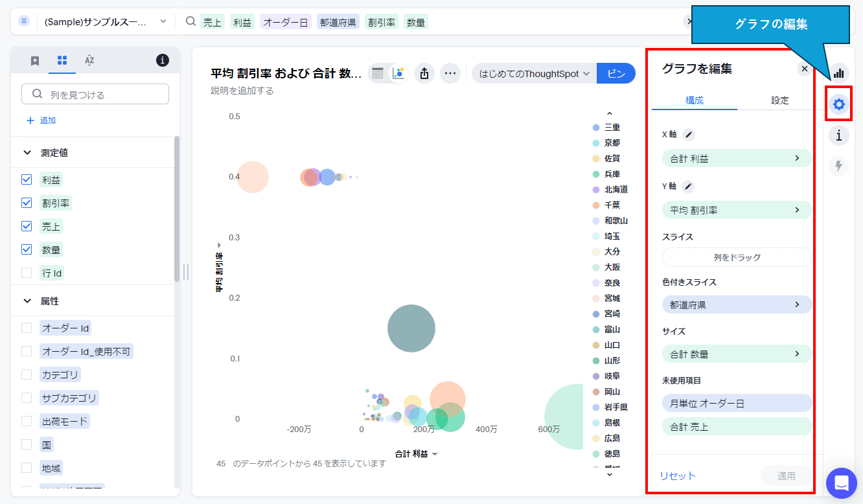
Task: Uncheck the 割引率 measure checkbox
Action: tap(27, 203)
